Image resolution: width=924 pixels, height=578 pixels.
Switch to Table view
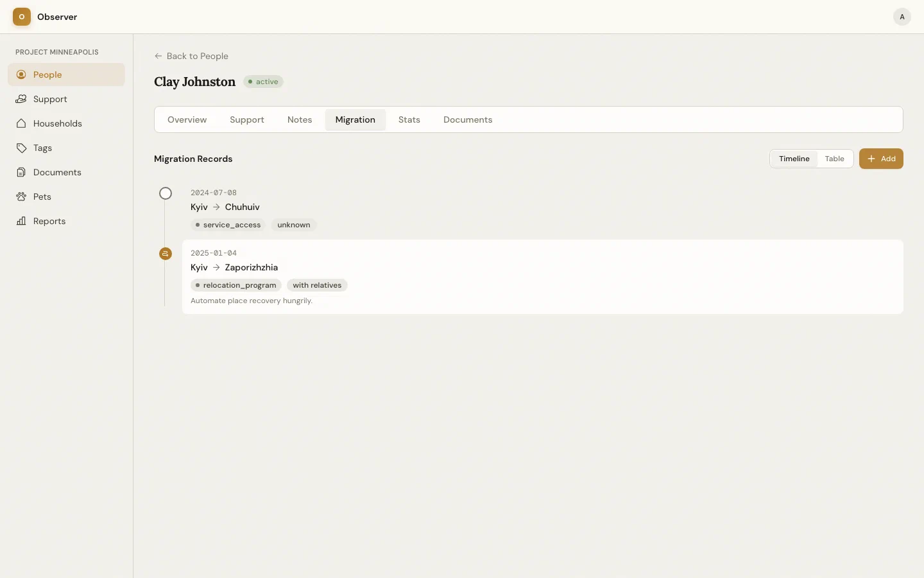[x=834, y=159]
